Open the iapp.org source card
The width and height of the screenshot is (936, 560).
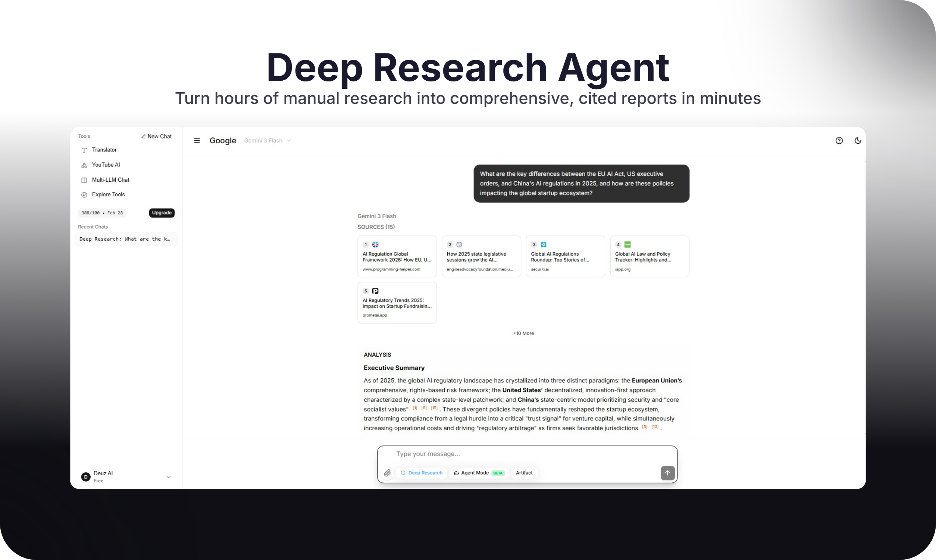649,256
